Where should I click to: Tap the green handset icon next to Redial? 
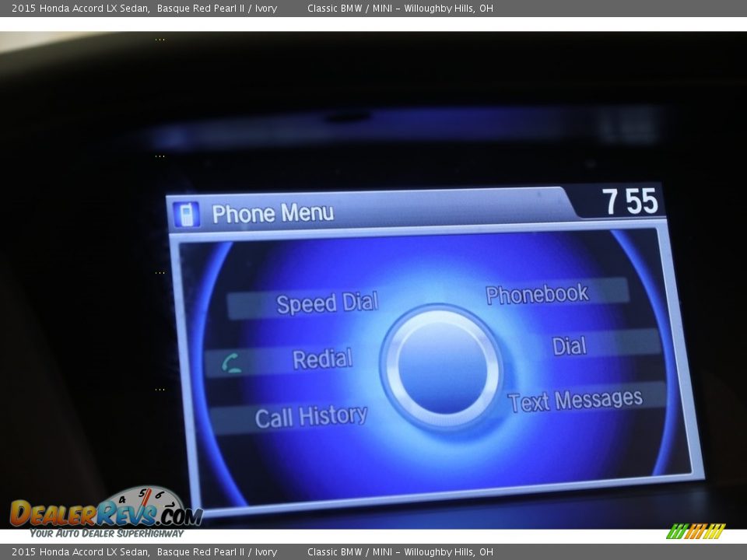(231, 362)
